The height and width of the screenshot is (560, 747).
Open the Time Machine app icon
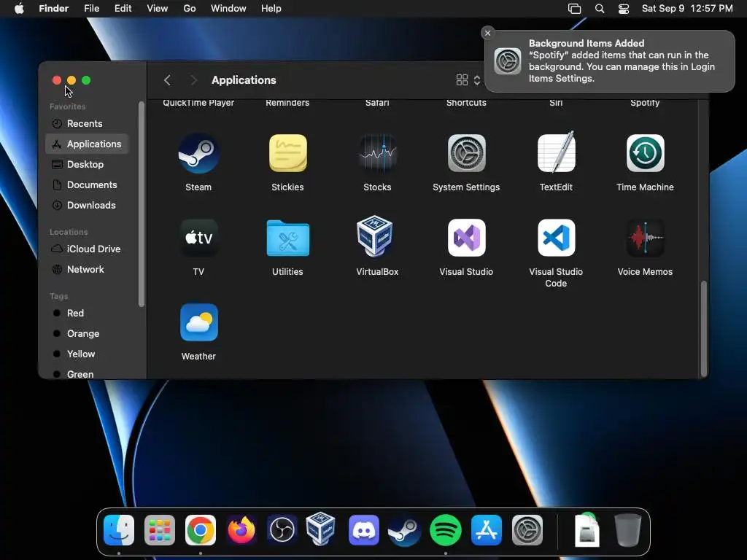point(645,153)
